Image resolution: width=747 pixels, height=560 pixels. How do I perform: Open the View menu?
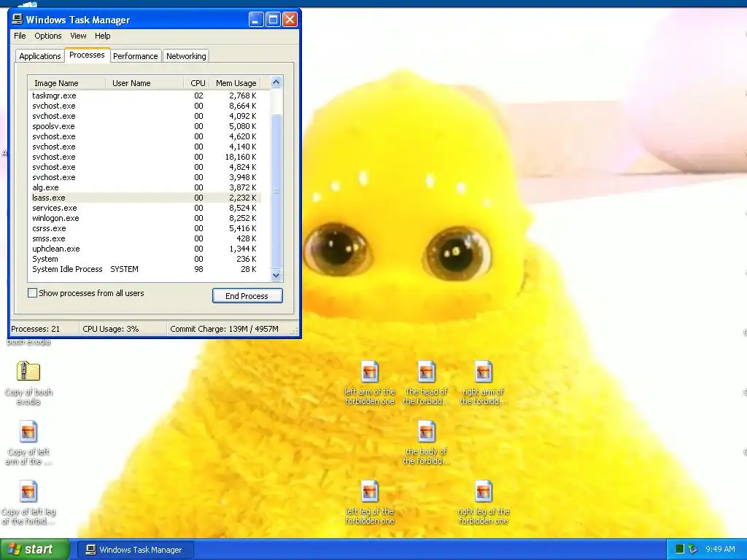pyautogui.click(x=78, y=36)
